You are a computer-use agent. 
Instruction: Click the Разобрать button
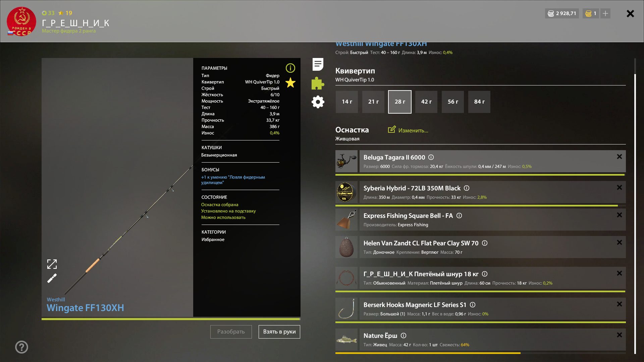(x=231, y=331)
